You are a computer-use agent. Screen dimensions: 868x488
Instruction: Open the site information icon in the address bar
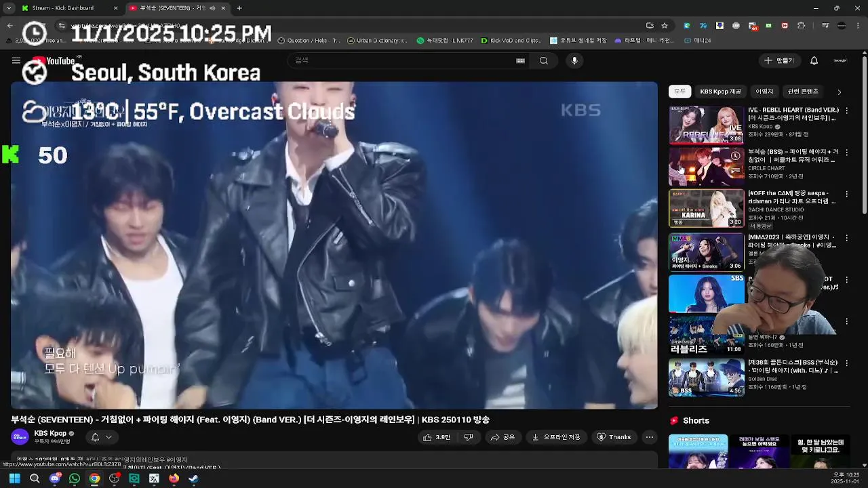pyautogui.click(x=61, y=26)
